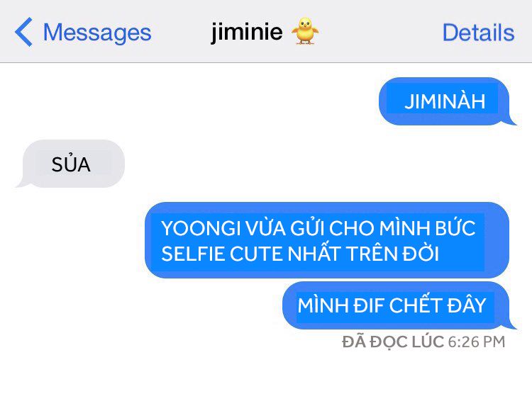Tap the blue back chevron arrow

(23, 32)
